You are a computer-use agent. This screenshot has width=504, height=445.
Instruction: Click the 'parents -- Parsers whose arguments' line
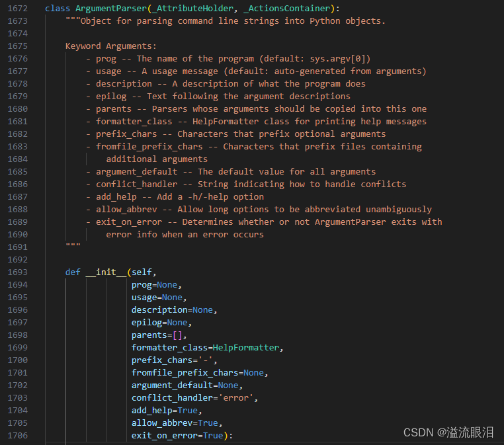pyautogui.click(x=256, y=108)
